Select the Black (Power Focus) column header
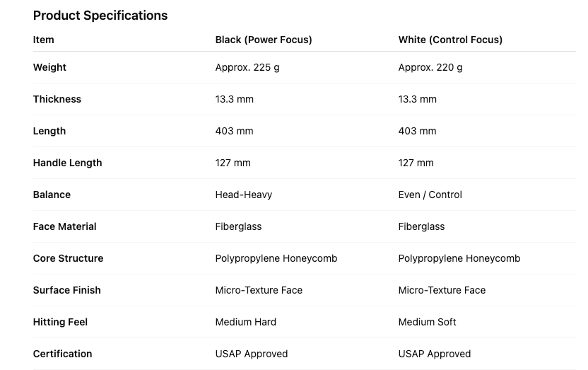 click(x=264, y=40)
